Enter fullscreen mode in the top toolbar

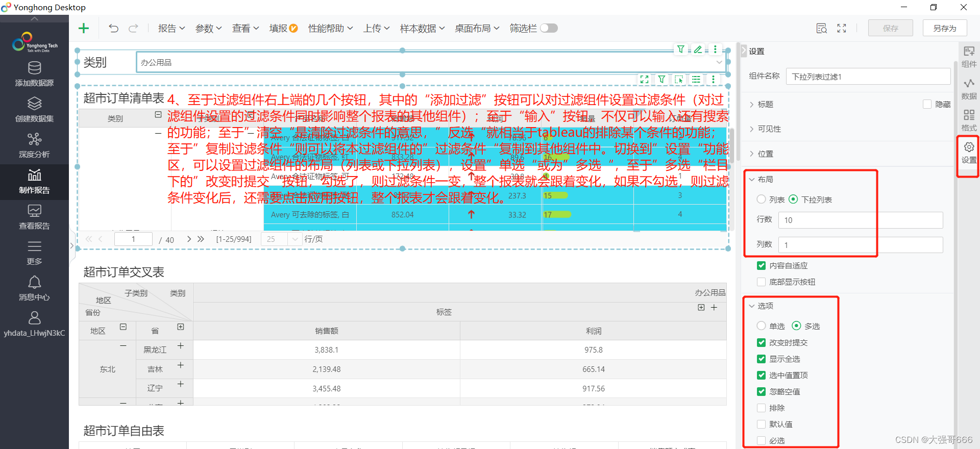(x=842, y=28)
